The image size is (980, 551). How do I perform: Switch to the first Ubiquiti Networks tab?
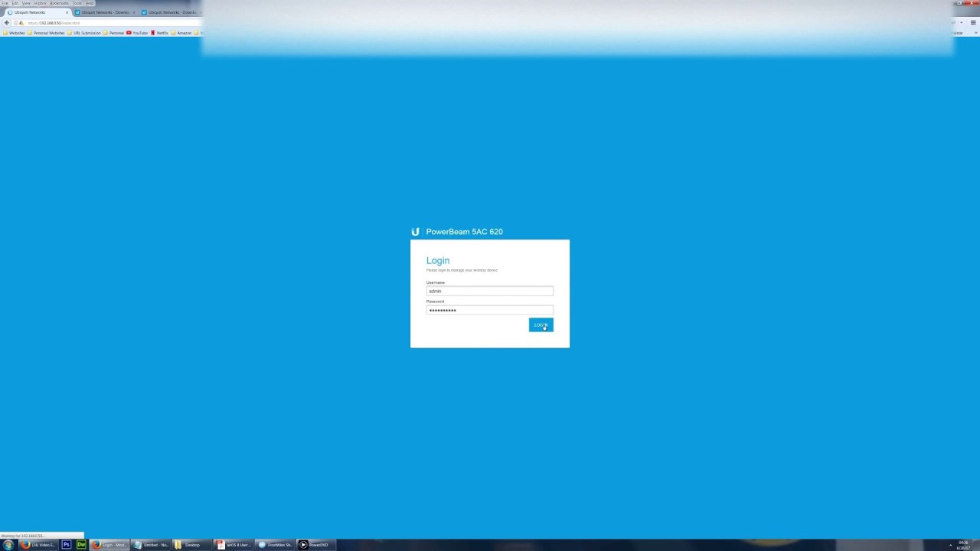[x=37, y=12]
